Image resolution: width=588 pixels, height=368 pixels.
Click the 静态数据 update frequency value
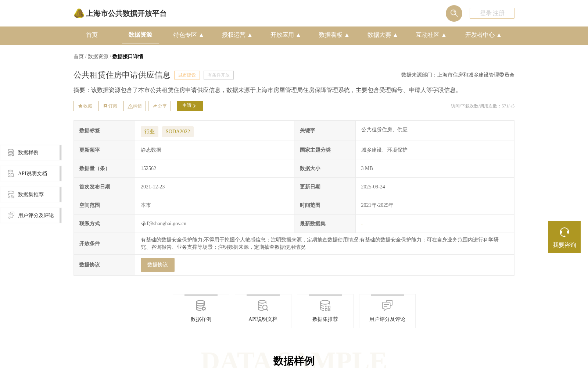151,150
